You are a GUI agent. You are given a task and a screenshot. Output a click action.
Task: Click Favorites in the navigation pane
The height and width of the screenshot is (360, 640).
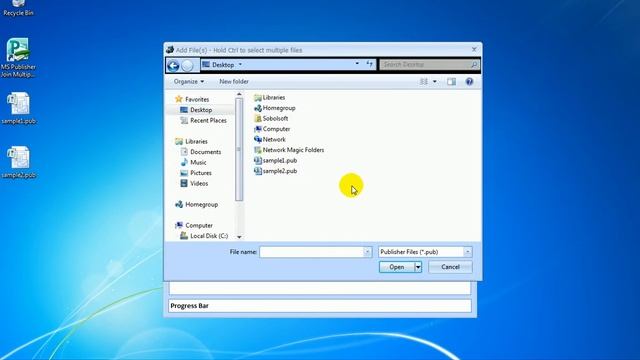click(192, 99)
